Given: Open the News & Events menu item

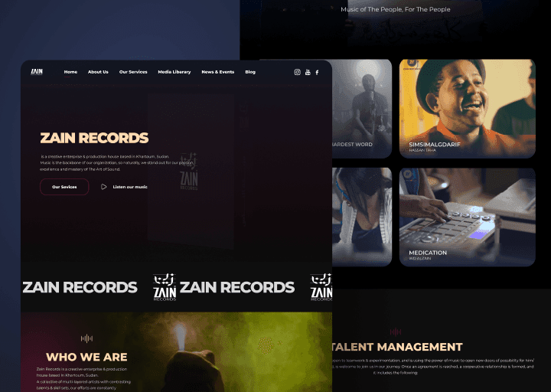Looking at the screenshot, I should tap(218, 72).
